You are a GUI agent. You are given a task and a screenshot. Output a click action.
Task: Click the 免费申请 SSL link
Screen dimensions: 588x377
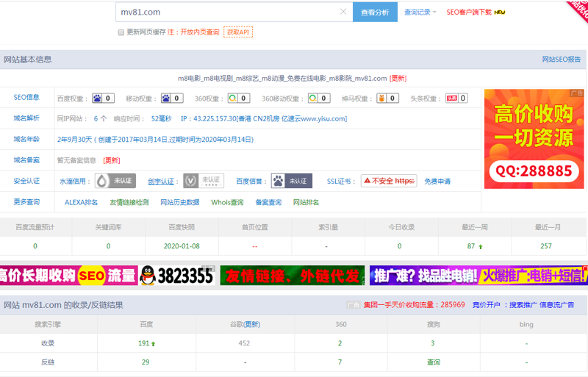coord(437,182)
